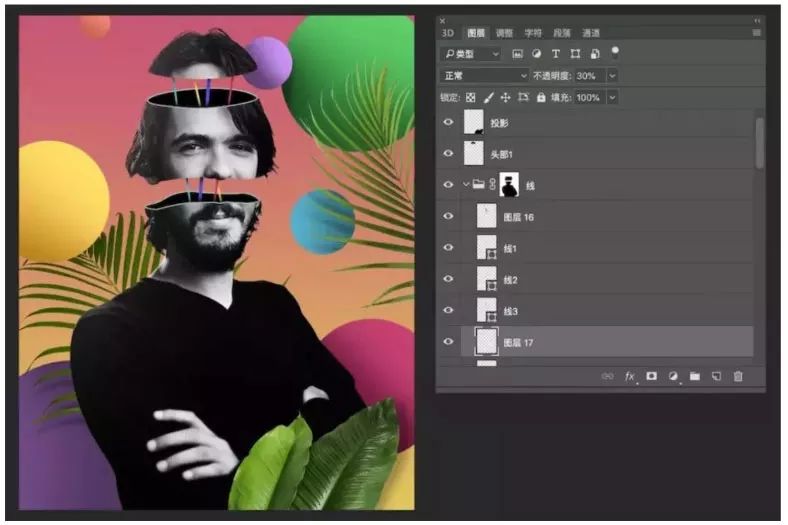Create a new group folder
This screenshot has height=525, width=788.
pos(695,376)
